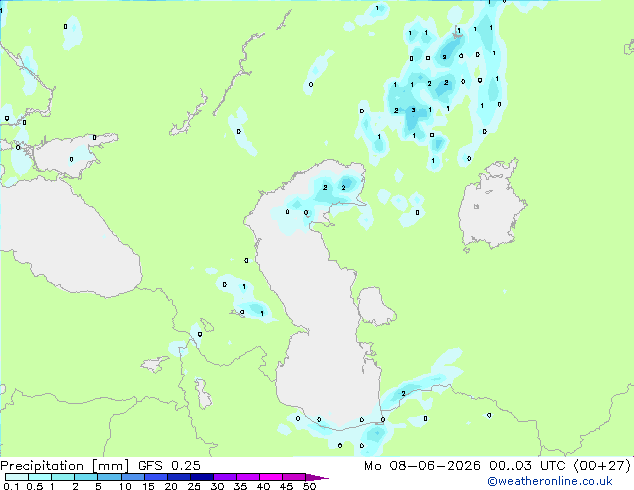The height and width of the screenshot is (490, 634).
Task: Click the 0.1–0.5 mm legend swatch
Action: [17, 477]
